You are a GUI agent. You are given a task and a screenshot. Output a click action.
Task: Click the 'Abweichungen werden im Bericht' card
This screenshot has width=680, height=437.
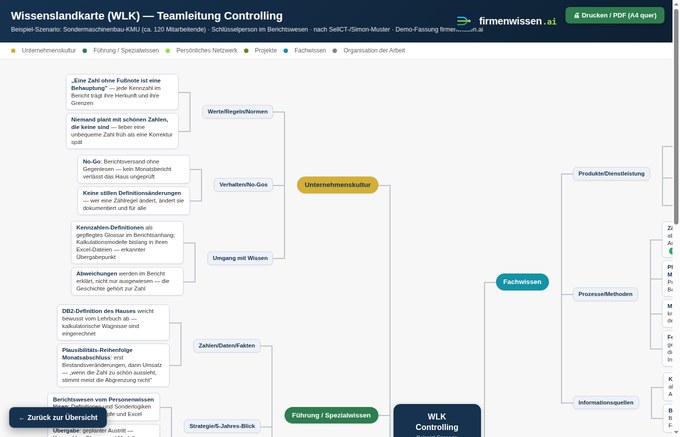127,281
